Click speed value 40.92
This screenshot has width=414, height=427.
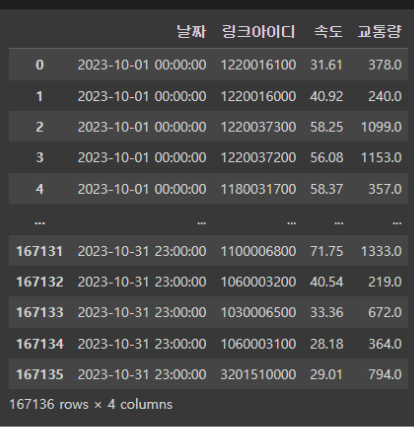click(x=326, y=96)
